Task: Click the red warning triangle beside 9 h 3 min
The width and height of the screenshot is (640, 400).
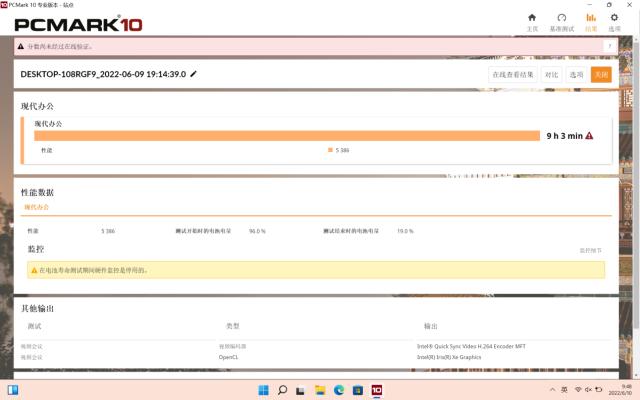Action: pyautogui.click(x=589, y=136)
